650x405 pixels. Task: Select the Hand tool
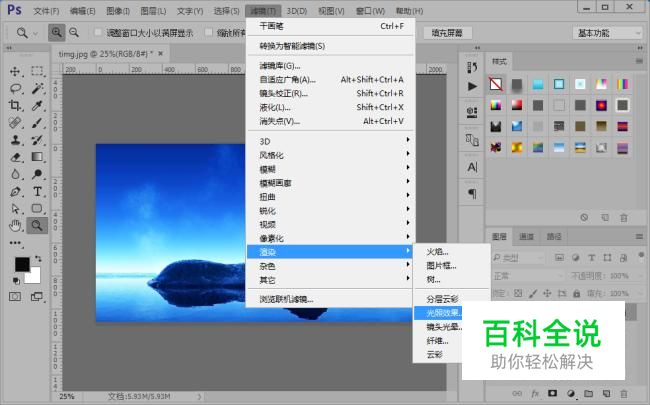tap(15, 226)
